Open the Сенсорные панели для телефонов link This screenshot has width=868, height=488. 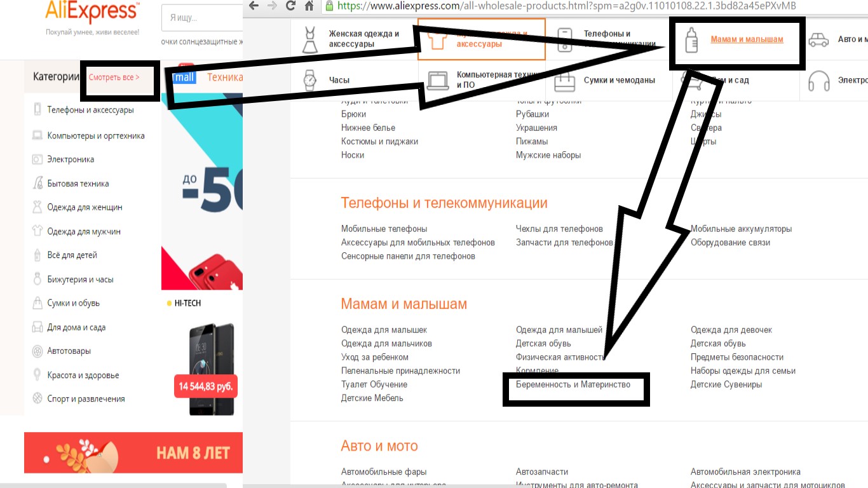pyautogui.click(x=408, y=256)
